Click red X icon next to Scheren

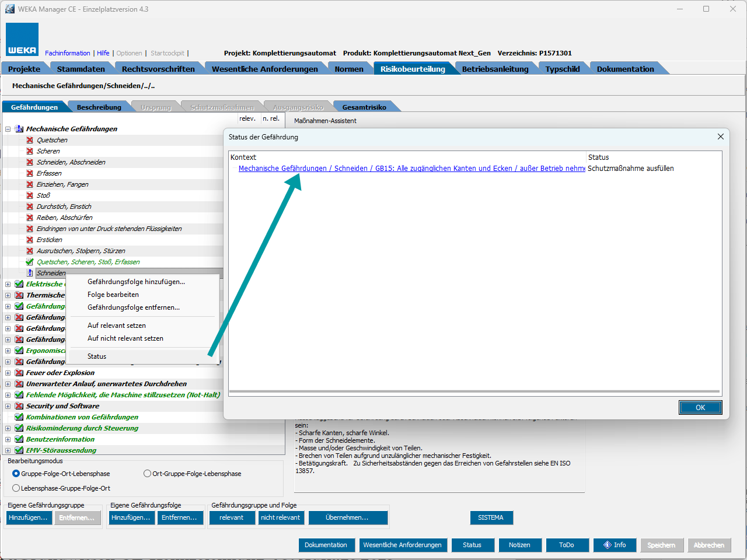[x=30, y=151]
